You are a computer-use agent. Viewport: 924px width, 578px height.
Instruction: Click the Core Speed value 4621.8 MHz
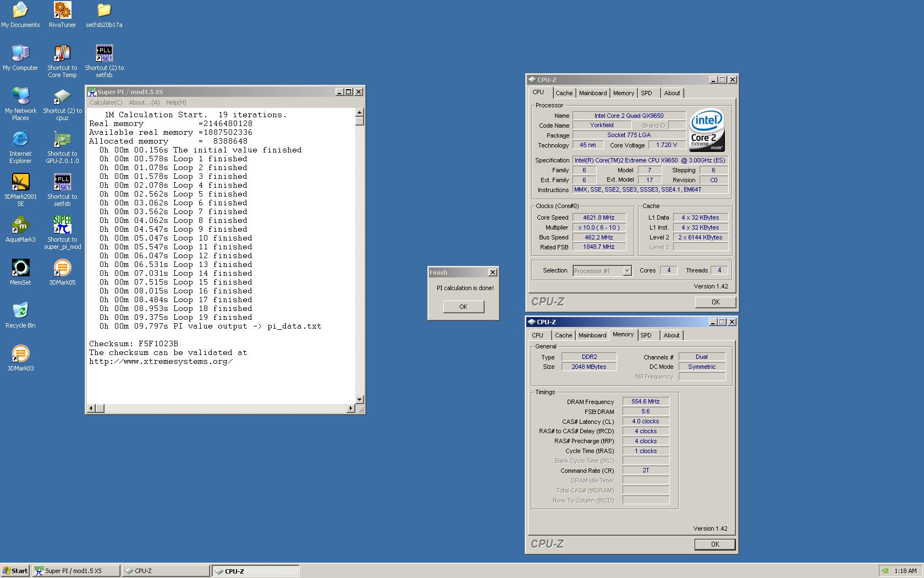[x=599, y=217]
